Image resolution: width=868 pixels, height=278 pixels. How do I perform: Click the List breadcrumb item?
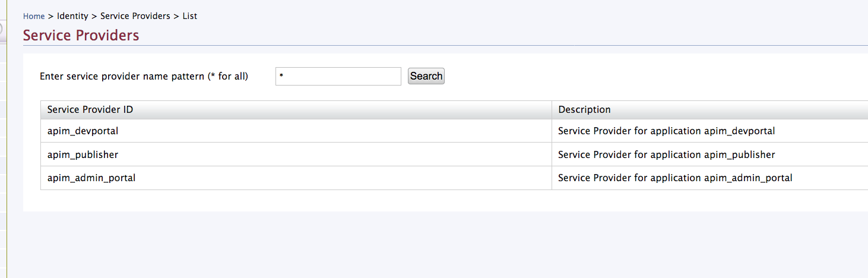click(190, 16)
